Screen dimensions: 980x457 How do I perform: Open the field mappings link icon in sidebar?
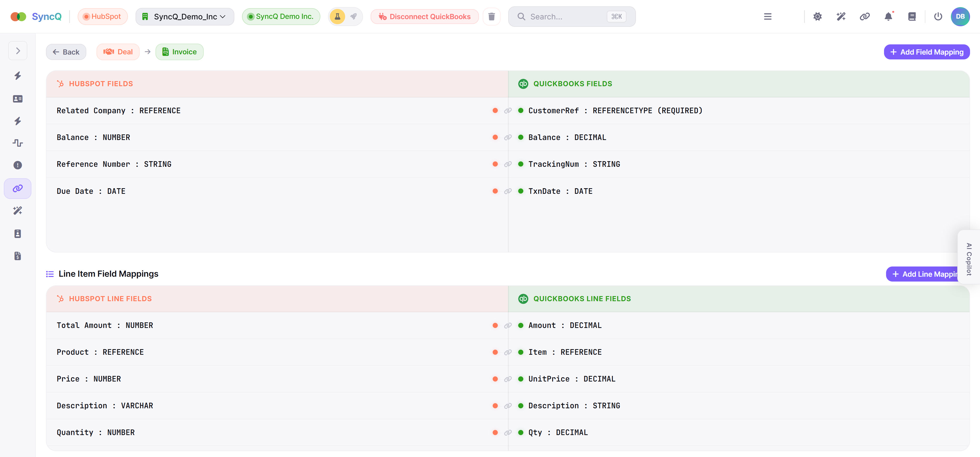coord(18,188)
